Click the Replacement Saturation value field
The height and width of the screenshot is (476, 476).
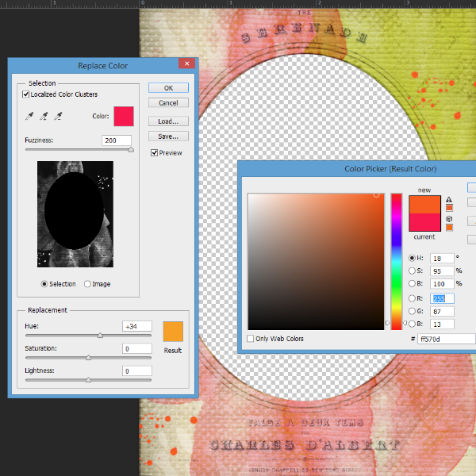coord(137,348)
